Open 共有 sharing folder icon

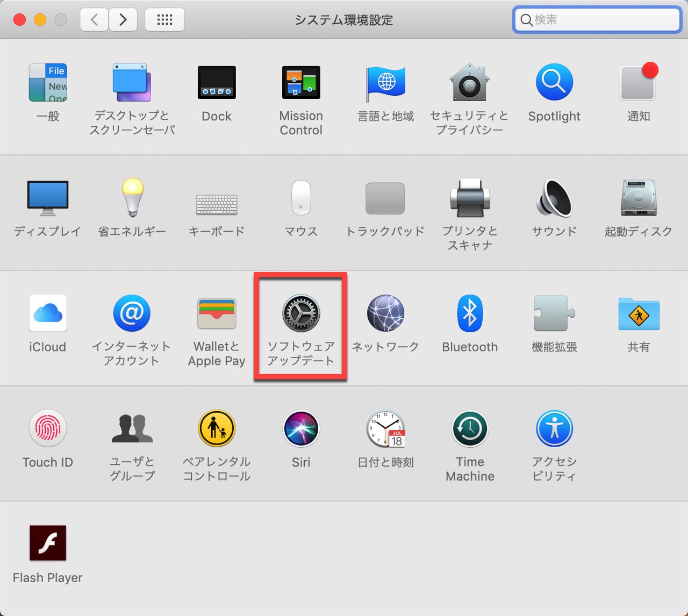pyautogui.click(x=639, y=313)
